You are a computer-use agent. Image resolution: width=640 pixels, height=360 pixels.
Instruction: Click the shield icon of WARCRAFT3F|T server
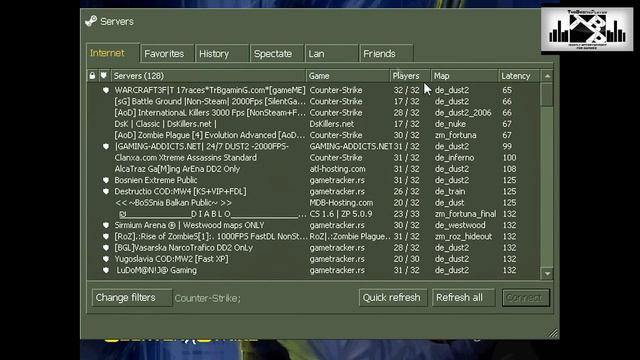(106, 90)
